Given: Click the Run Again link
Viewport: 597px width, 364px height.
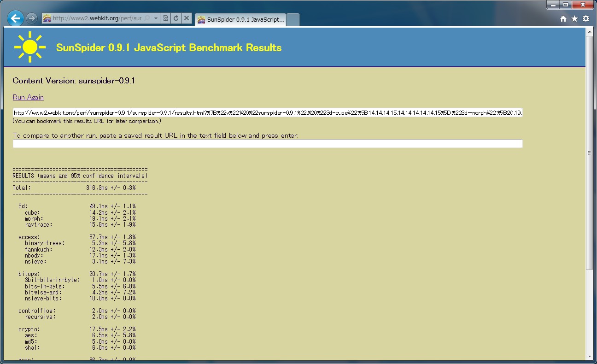Looking at the screenshot, I should click(28, 97).
